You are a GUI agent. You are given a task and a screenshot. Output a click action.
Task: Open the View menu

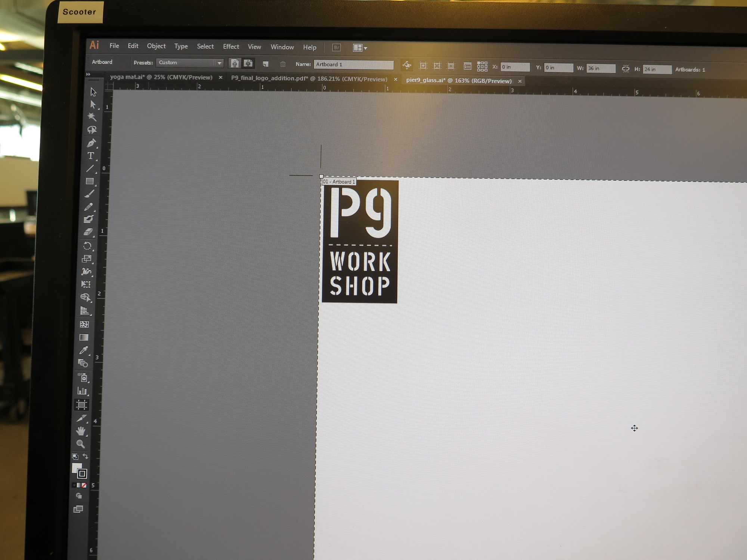pyautogui.click(x=254, y=47)
